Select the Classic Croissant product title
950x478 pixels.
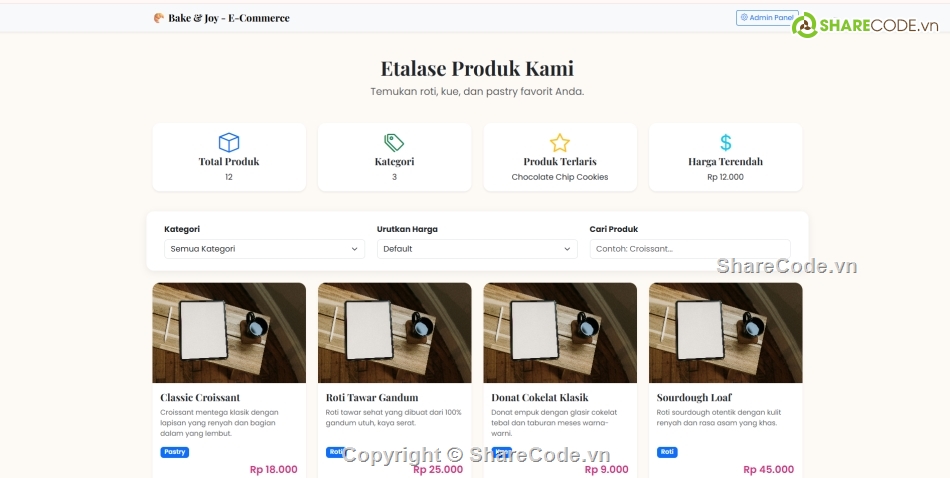200,397
